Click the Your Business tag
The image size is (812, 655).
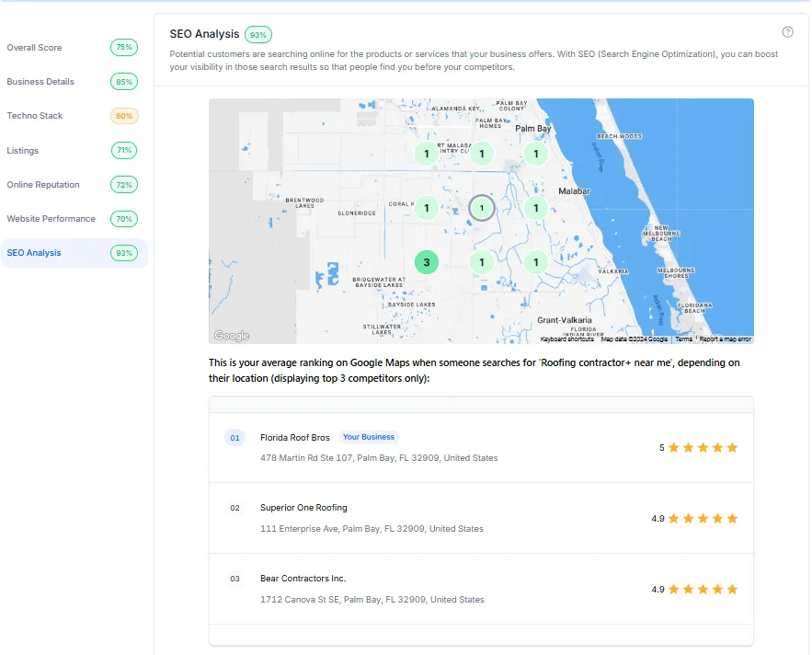[x=368, y=437]
